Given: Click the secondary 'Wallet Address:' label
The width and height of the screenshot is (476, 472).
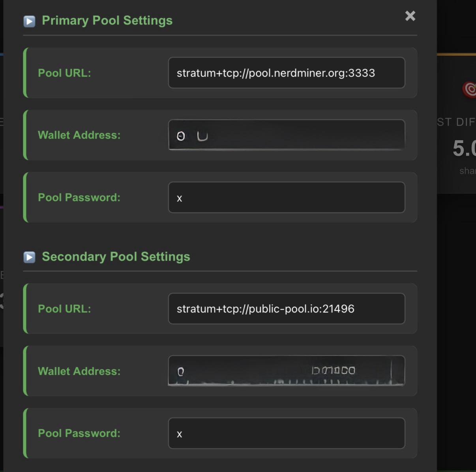Looking at the screenshot, I should (x=79, y=371).
